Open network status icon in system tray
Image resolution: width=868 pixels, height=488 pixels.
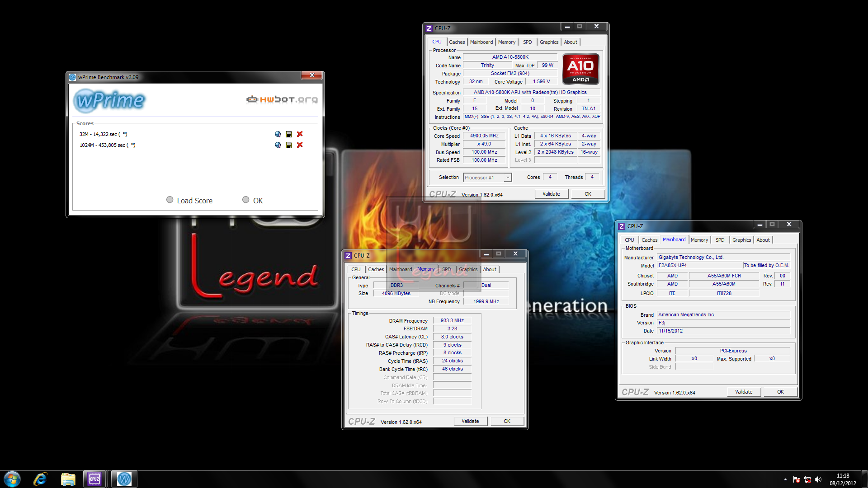coord(807,479)
